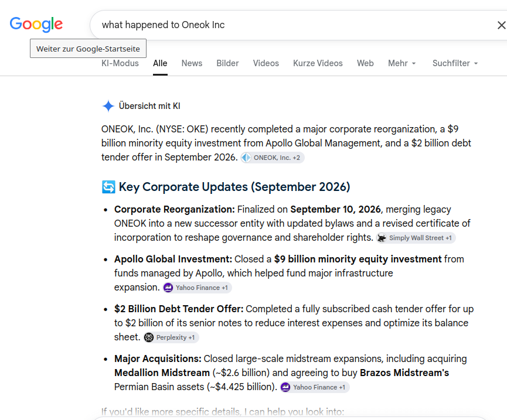The width and height of the screenshot is (507, 420).
Task: Open Yahoo Finance +1 chip under Major Acquisitions
Action: 315,387
